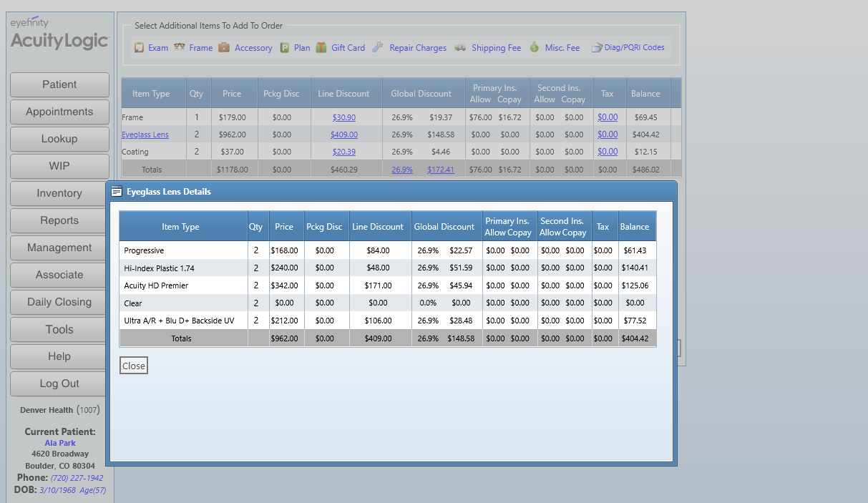This screenshot has height=503, width=868.
Task: Click the Frame eyeglasses icon
Action: (x=180, y=47)
